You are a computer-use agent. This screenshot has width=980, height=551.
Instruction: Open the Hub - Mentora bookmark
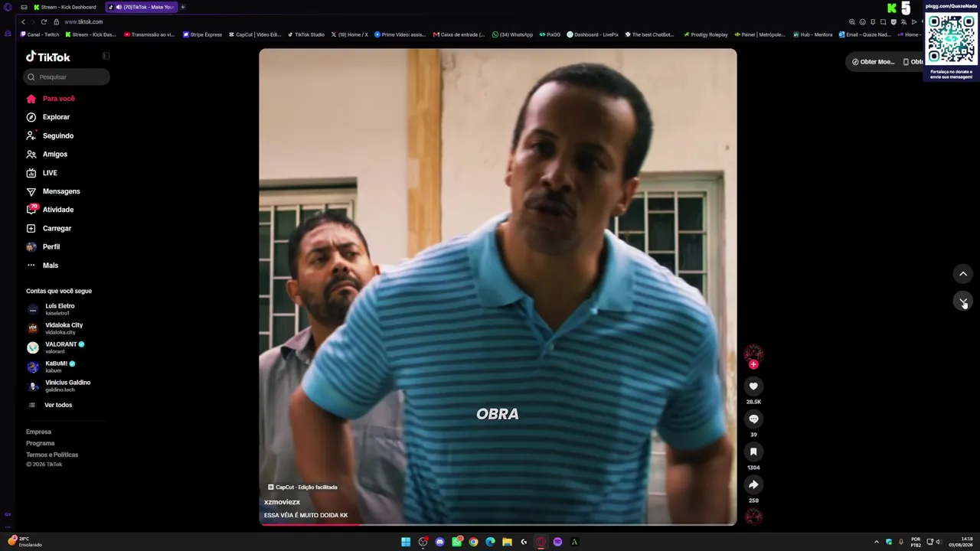[813, 34]
